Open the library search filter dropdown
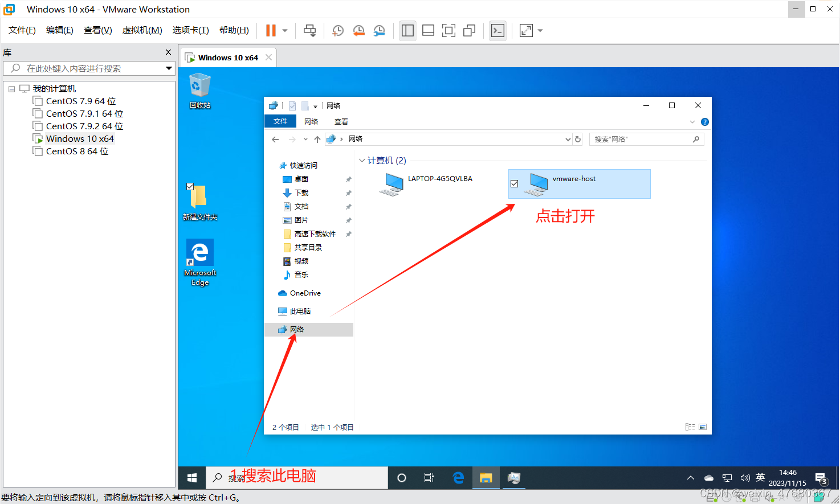 coord(169,68)
